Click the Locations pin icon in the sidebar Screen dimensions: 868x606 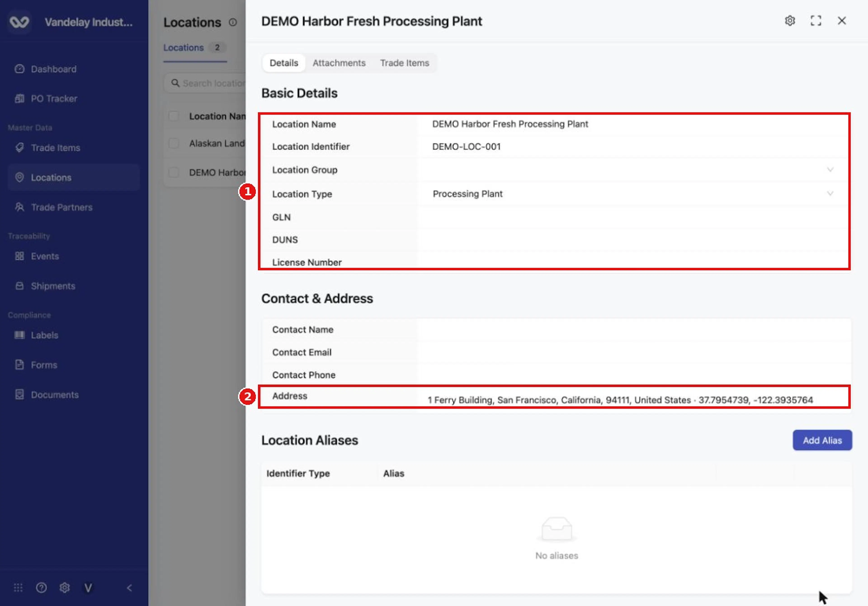19,177
